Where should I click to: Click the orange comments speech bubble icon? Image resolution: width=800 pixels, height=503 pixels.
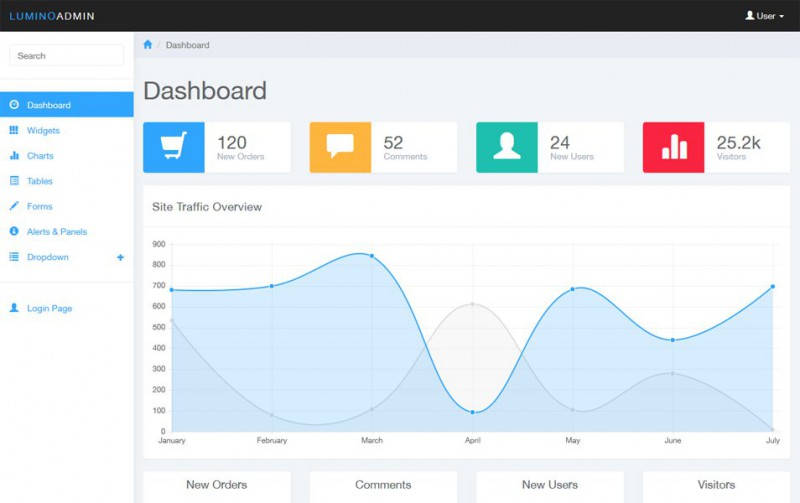coord(340,147)
